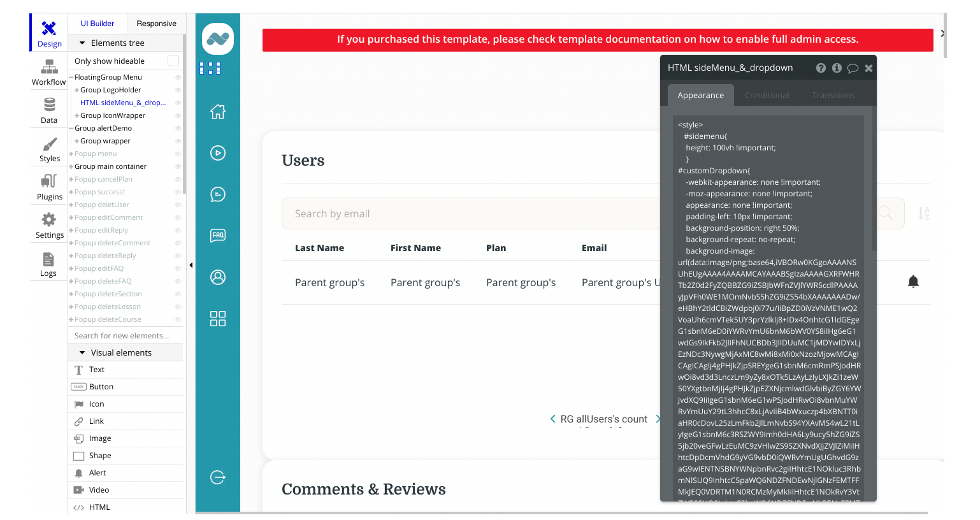Image resolution: width=980 pixels, height=520 pixels.
Task: Open the Data section
Action: click(x=49, y=110)
